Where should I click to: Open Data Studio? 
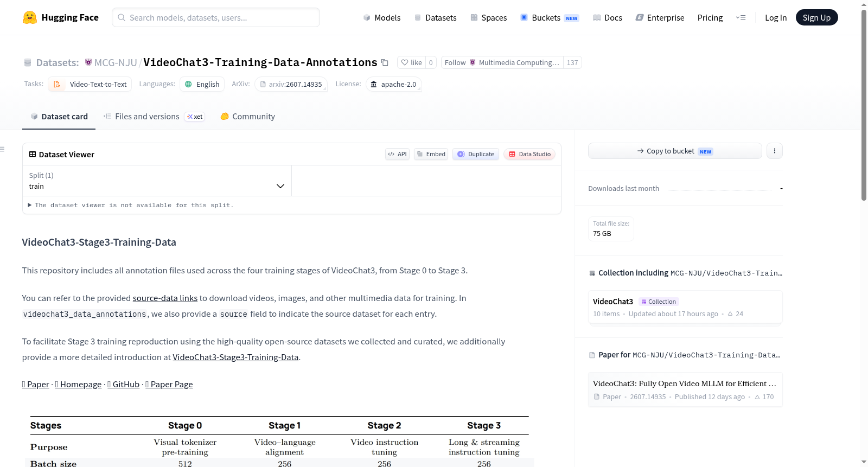coord(529,154)
